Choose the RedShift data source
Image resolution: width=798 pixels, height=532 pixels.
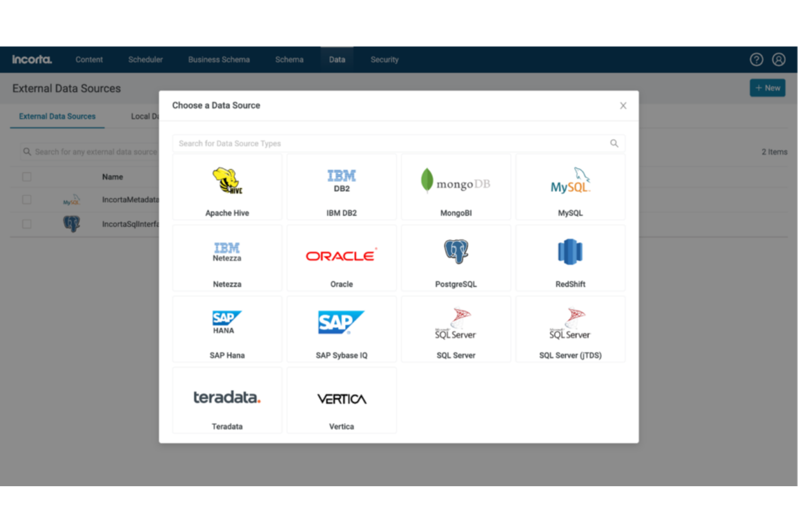[570, 258]
